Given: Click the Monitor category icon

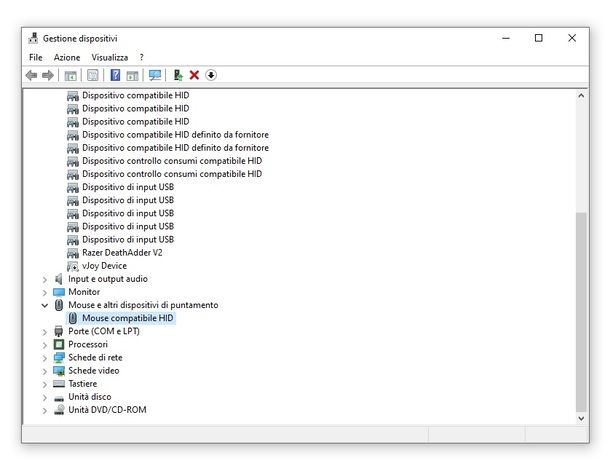Looking at the screenshot, I should click(59, 292).
